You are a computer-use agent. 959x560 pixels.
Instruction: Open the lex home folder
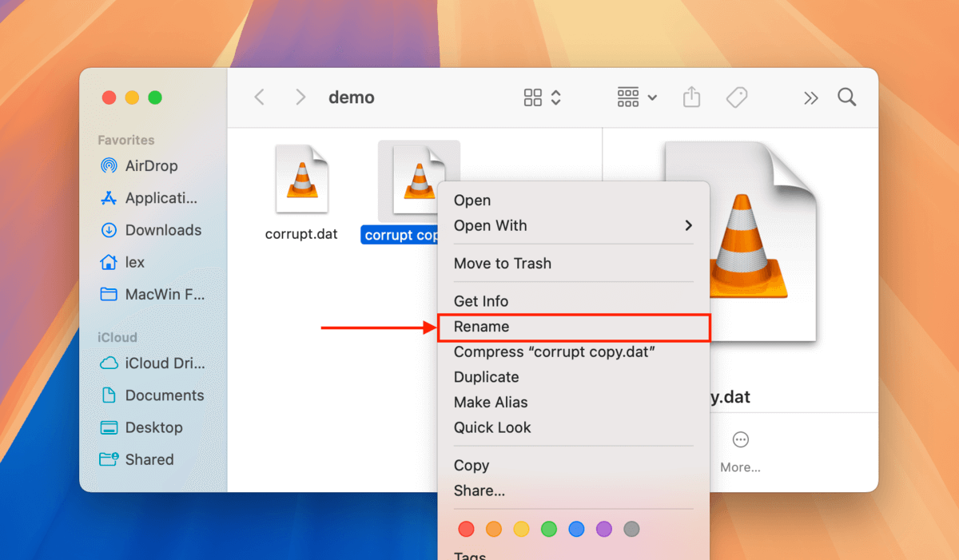coord(122,262)
